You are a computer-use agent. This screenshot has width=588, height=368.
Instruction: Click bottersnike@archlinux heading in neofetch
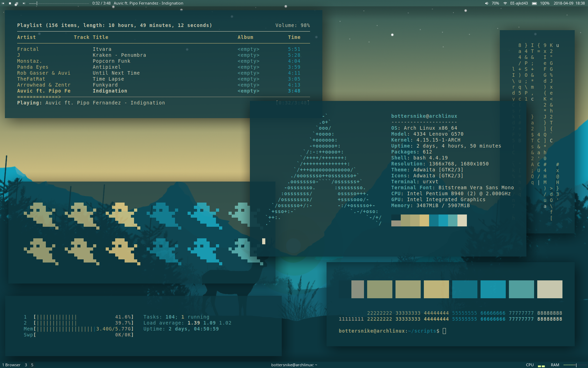424,116
